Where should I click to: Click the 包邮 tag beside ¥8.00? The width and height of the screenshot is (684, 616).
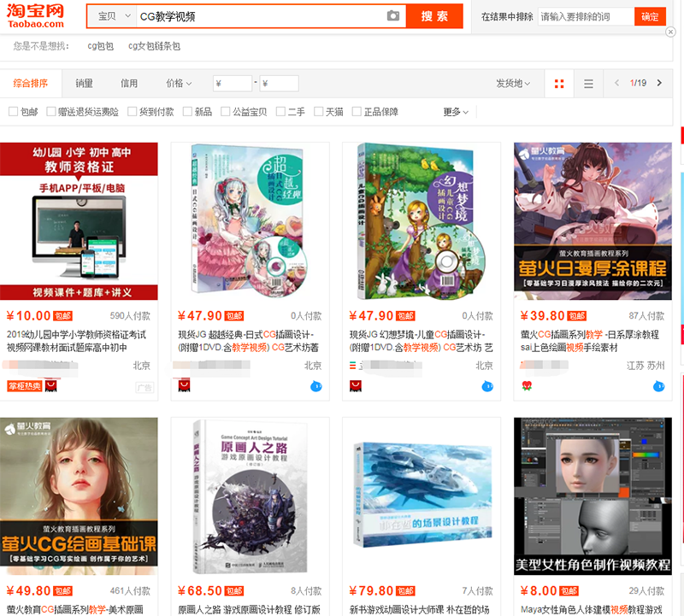569,591
